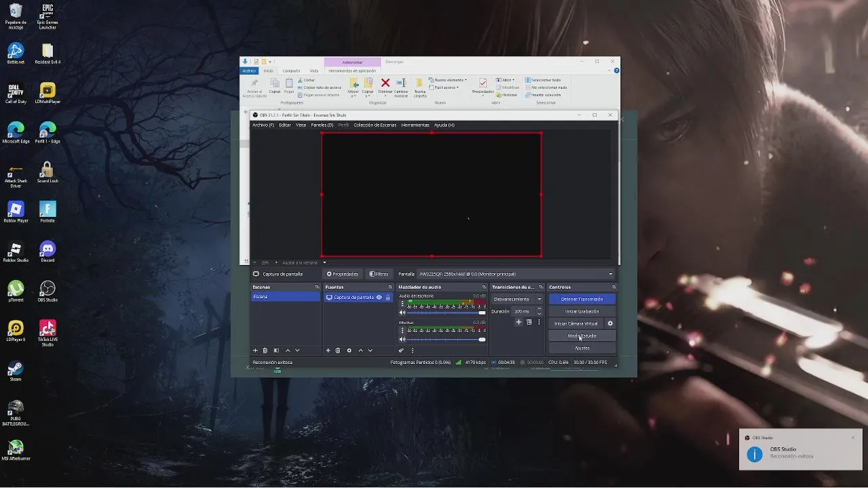Image resolution: width=868 pixels, height=488 pixels.
Task: Click Nueva carpeta icon in Explorer ribbon
Action: pos(420,83)
